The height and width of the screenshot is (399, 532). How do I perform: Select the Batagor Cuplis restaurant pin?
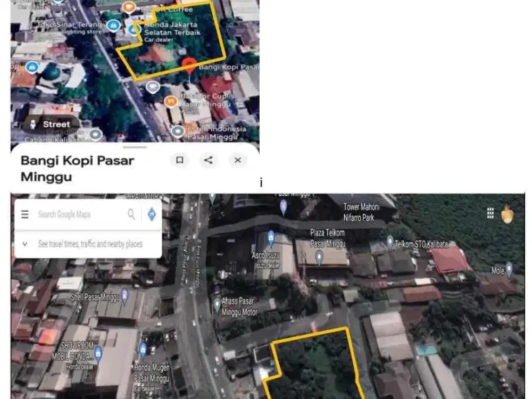(x=171, y=101)
